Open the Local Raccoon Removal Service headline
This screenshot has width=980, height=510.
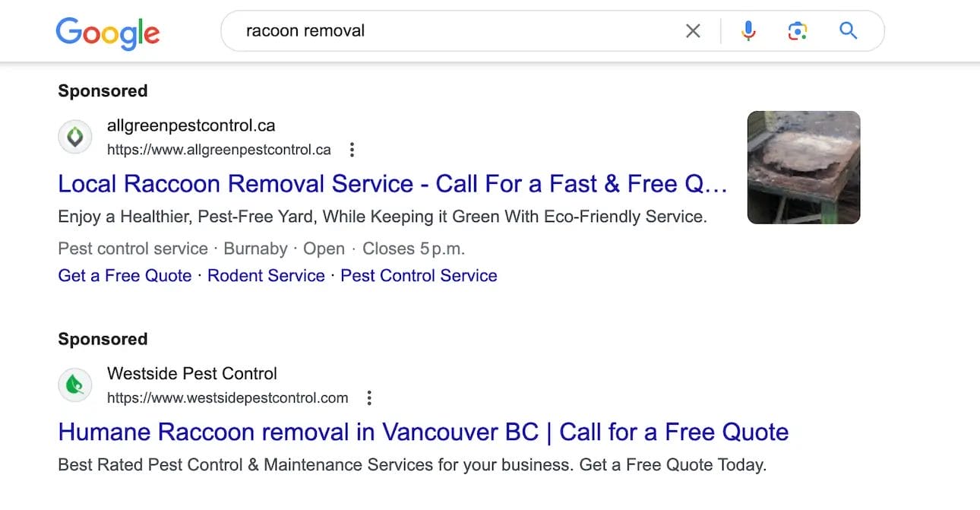coord(392,184)
